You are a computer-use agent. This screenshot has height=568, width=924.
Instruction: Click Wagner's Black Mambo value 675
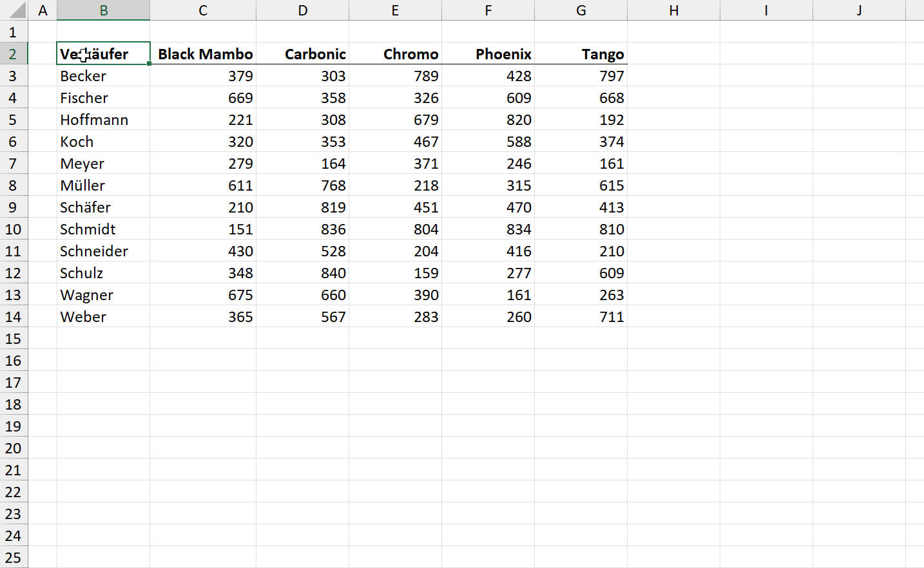tap(203, 295)
